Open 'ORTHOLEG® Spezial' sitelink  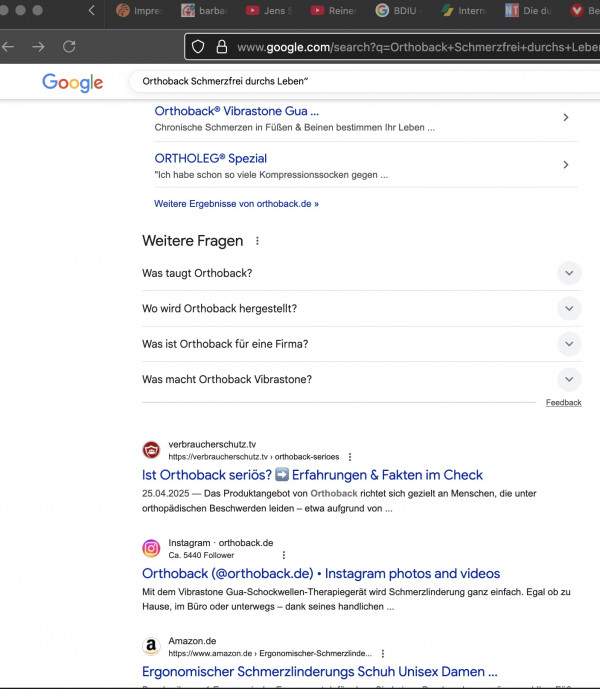(211, 158)
